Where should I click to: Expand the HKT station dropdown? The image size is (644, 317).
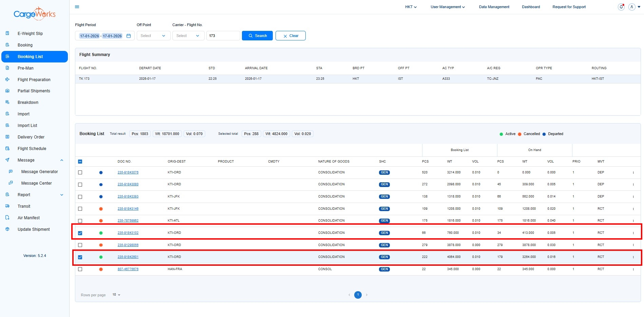pos(411,7)
